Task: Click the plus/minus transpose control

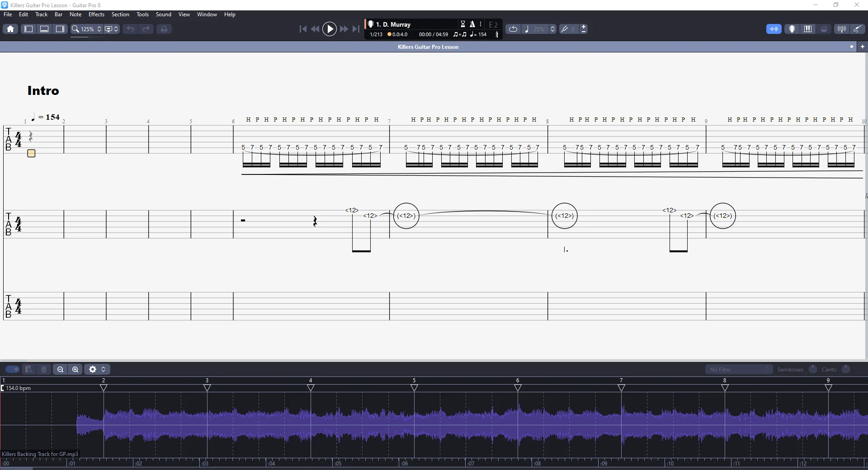Action: (x=584, y=29)
